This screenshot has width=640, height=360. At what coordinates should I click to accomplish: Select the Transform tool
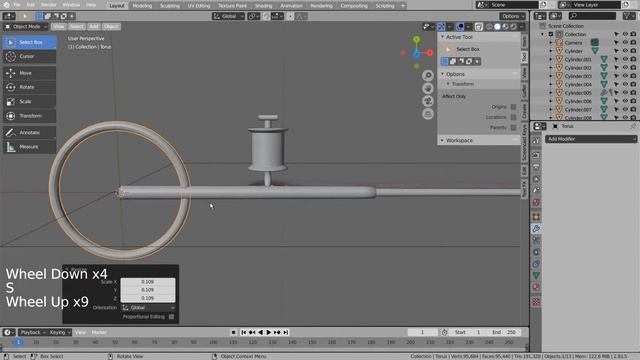(x=29, y=116)
